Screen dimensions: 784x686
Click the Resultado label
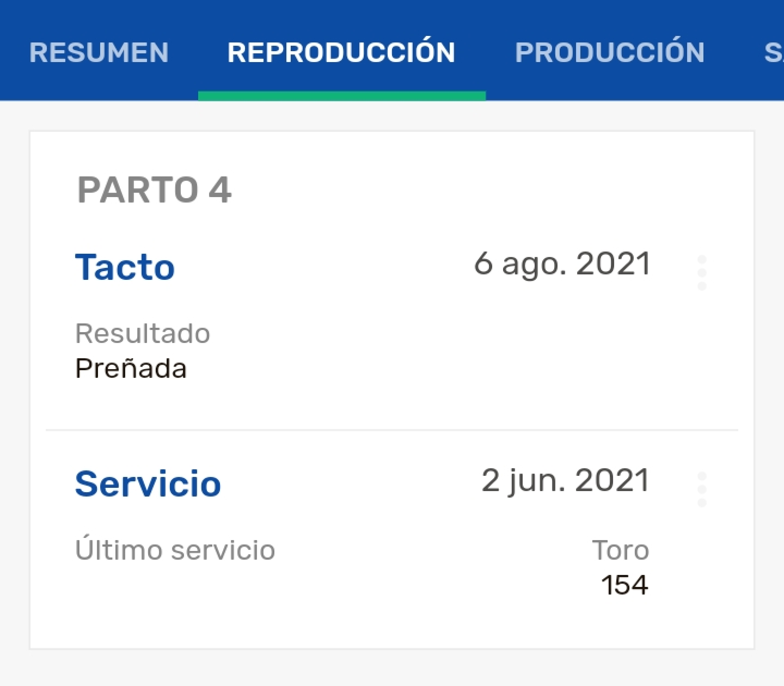pos(142,334)
